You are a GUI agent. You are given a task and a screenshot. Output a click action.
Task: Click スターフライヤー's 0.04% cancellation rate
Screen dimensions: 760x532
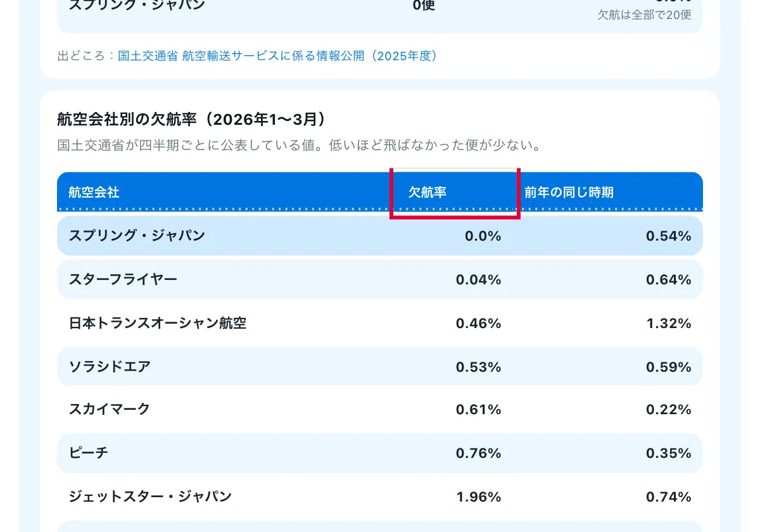(479, 279)
